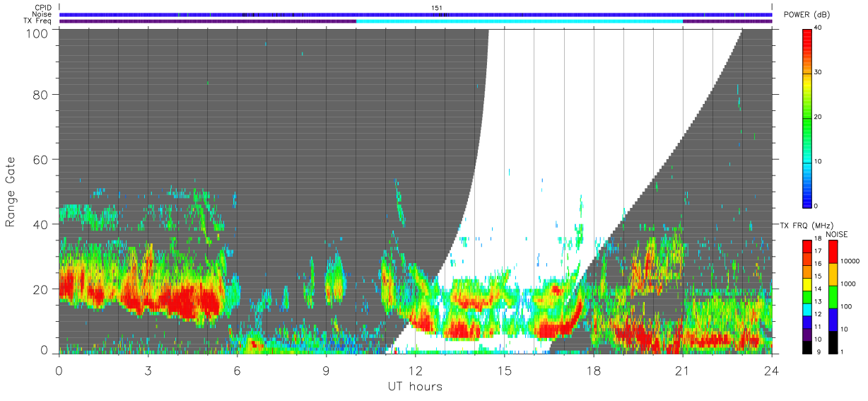Pick the yellow 14-15 MHz TX FRQ swatch
The height and width of the screenshot is (401, 868).
[807, 284]
